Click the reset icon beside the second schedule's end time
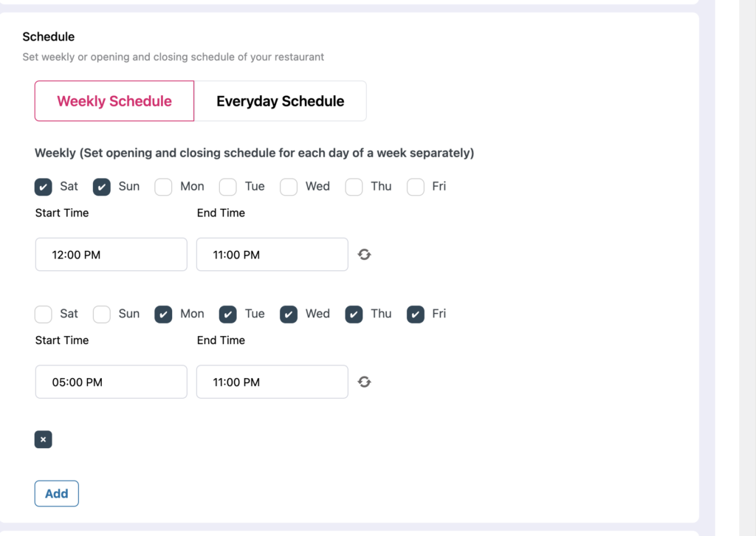This screenshot has width=756, height=536. (364, 382)
